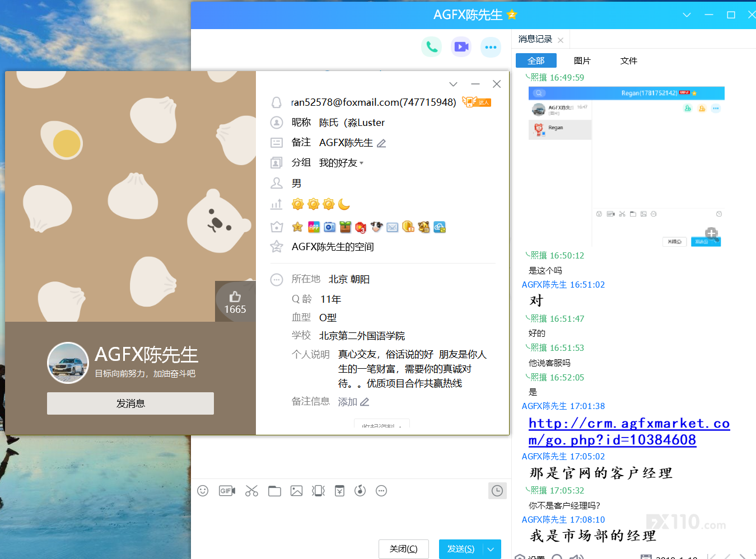The height and width of the screenshot is (559, 756).
Task: Click the 发送(S) send button
Action: [461, 549]
